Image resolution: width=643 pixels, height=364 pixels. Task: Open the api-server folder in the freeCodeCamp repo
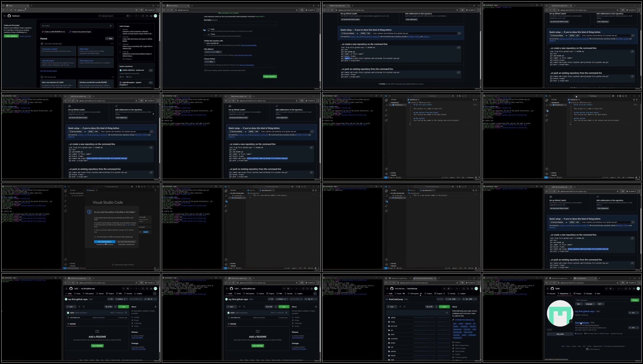tap(394, 326)
